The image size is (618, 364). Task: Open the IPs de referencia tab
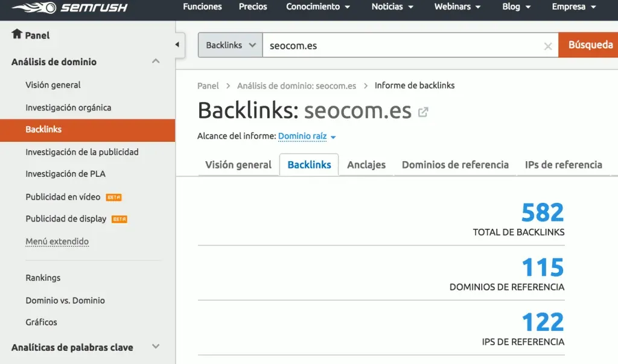[564, 165]
